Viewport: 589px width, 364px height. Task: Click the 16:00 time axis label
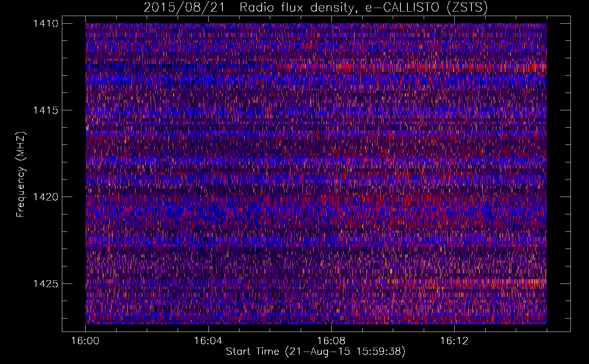point(85,341)
